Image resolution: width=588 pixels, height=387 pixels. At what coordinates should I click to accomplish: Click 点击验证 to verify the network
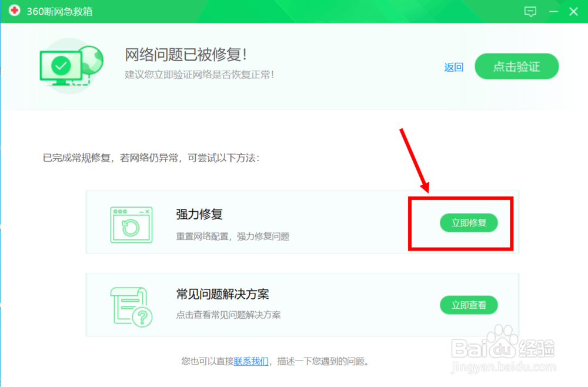click(x=516, y=66)
